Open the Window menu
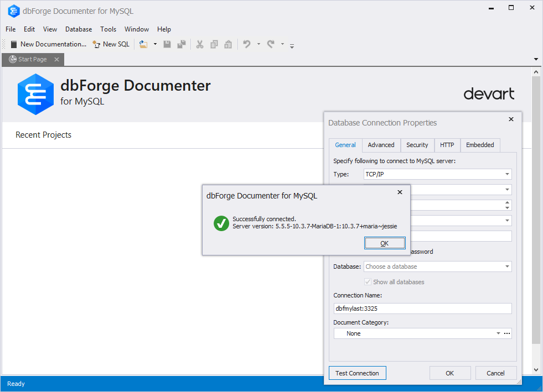The image size is (543, 392). [x=137, y=29]
